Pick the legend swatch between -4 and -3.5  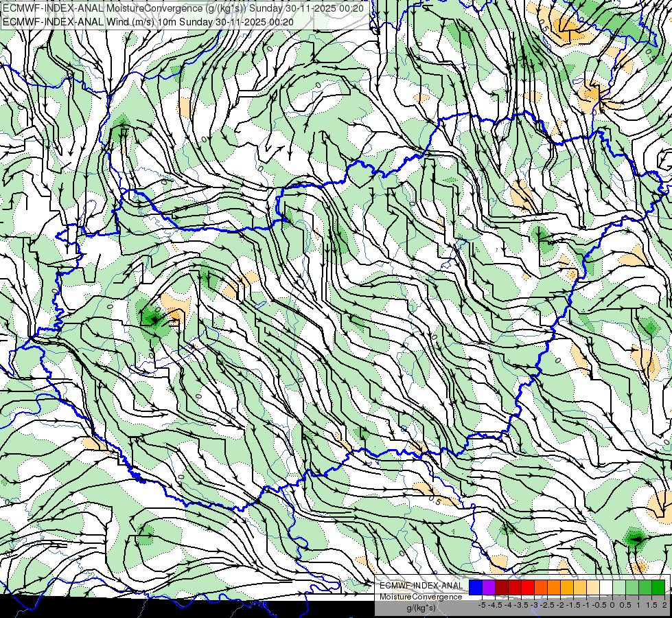click(x=515, y=587)
